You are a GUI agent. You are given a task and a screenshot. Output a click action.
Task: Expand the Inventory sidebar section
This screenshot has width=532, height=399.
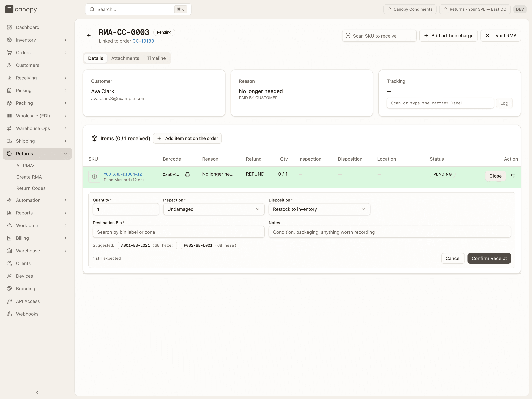tap(37, 40)
